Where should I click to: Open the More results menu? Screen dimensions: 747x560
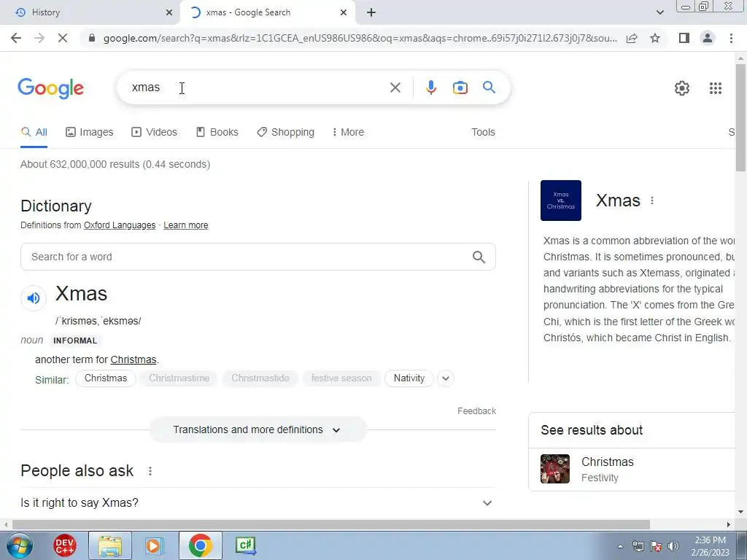[x=348, y=133]
